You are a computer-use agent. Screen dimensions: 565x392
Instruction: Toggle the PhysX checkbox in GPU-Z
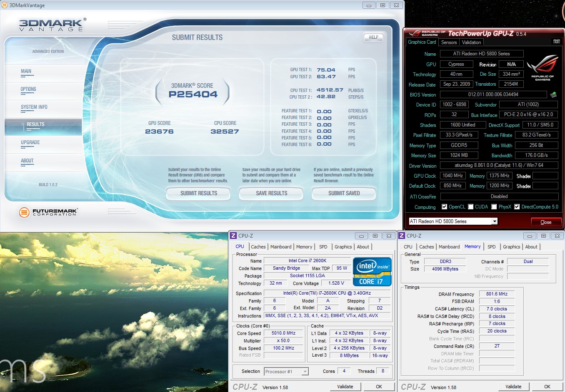(494, 207)
